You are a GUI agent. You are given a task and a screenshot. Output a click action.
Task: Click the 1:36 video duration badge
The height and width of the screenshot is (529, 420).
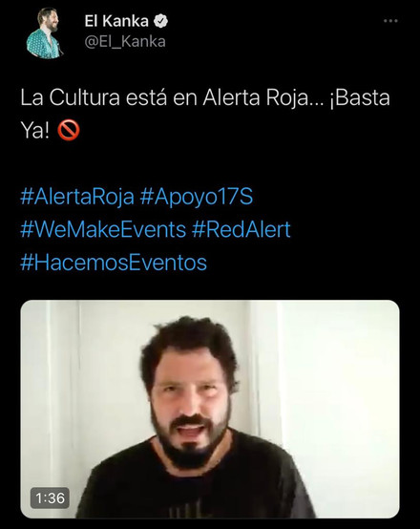click(x=50, y=497)
